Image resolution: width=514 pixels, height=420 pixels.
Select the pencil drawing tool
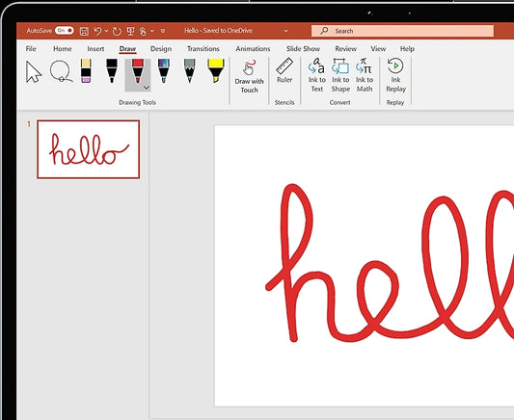pos(189,70)
